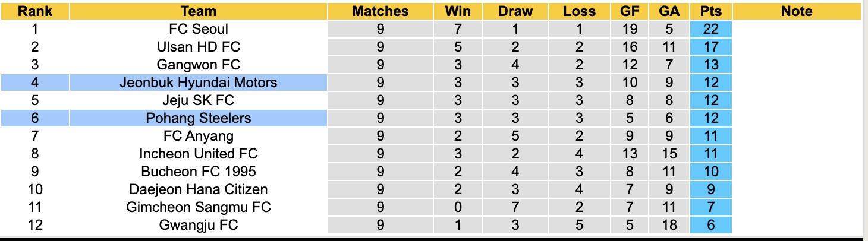Click the GA column header

(669, 11)
